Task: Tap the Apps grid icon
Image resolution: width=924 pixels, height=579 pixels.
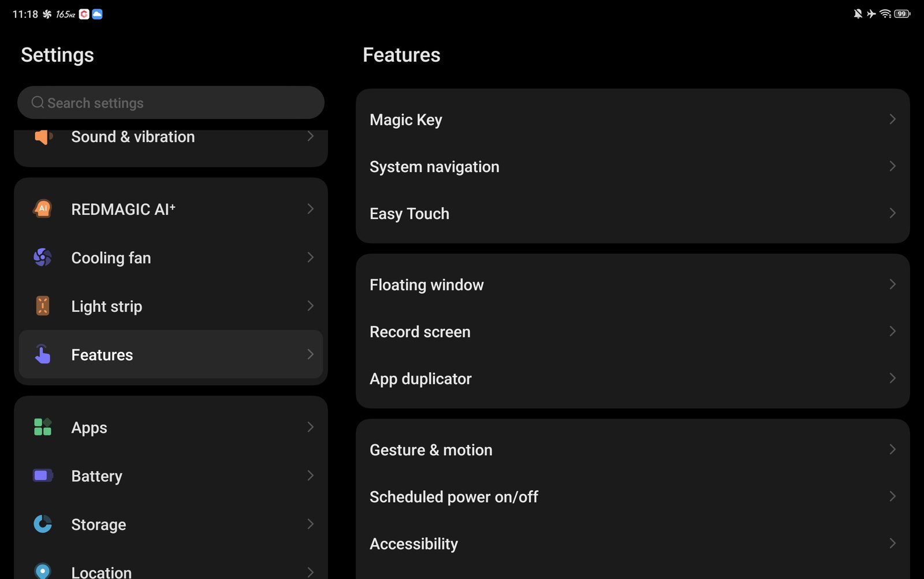Action: coord(43,427)
